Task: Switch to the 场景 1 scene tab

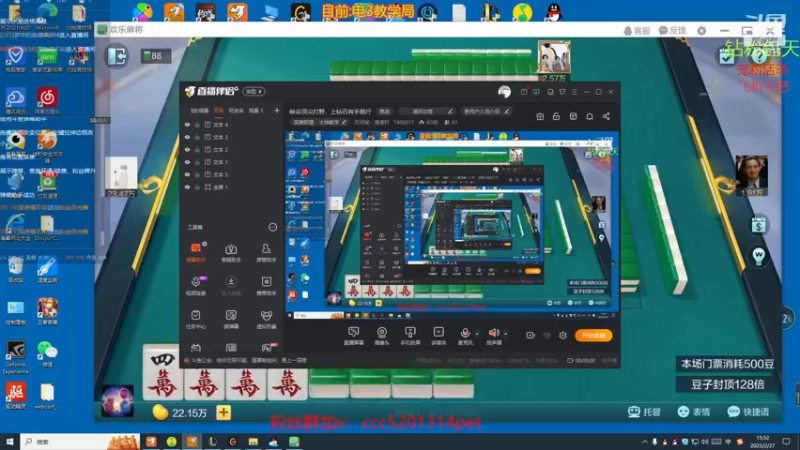Action: coord(256,111)
